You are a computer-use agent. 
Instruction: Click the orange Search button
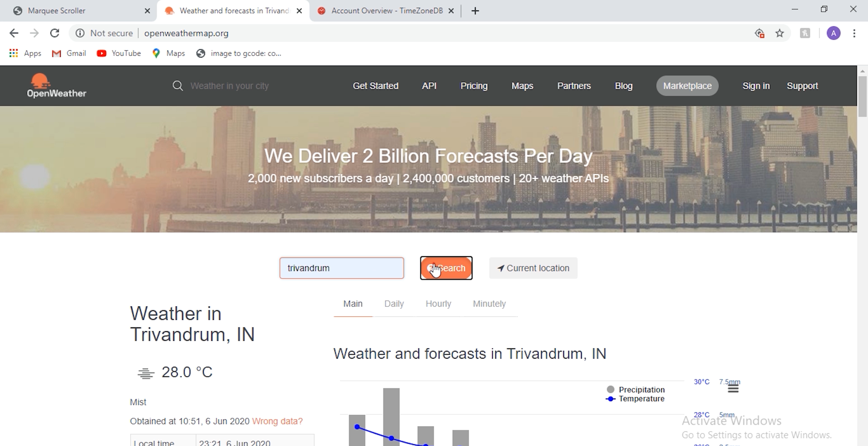tap(446, 268)
